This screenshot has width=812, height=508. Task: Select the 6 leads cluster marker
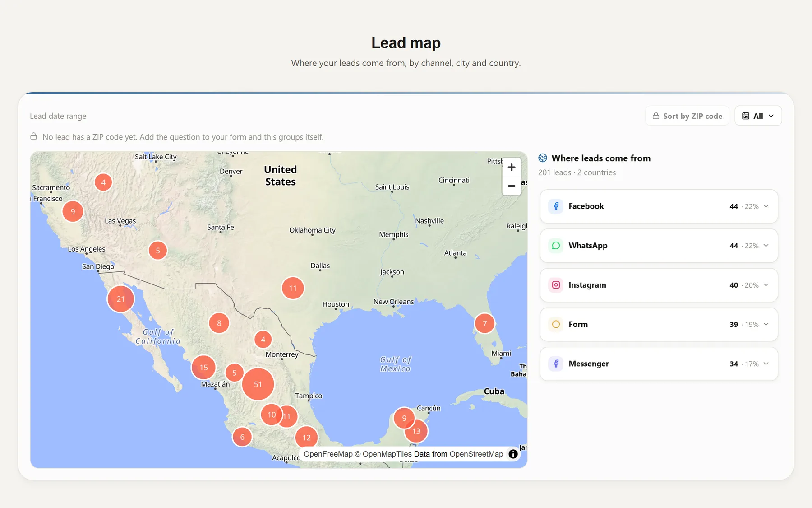[x=242, y=437]
